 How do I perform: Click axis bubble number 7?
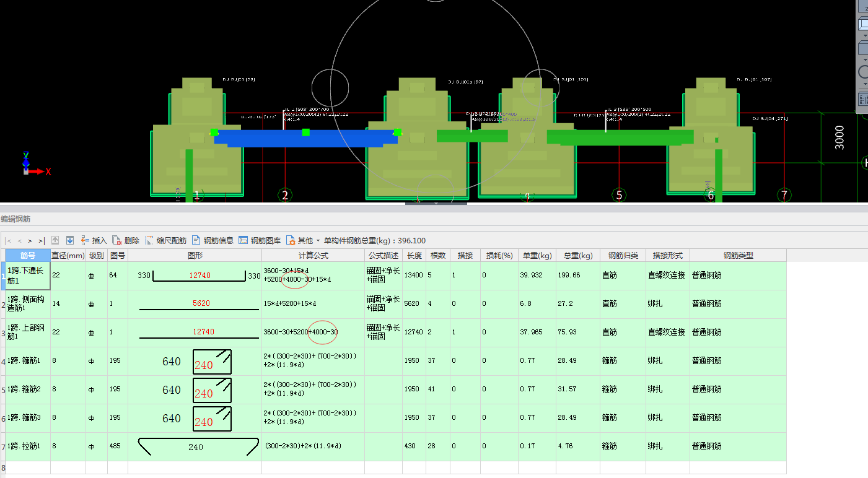[784, 196]
